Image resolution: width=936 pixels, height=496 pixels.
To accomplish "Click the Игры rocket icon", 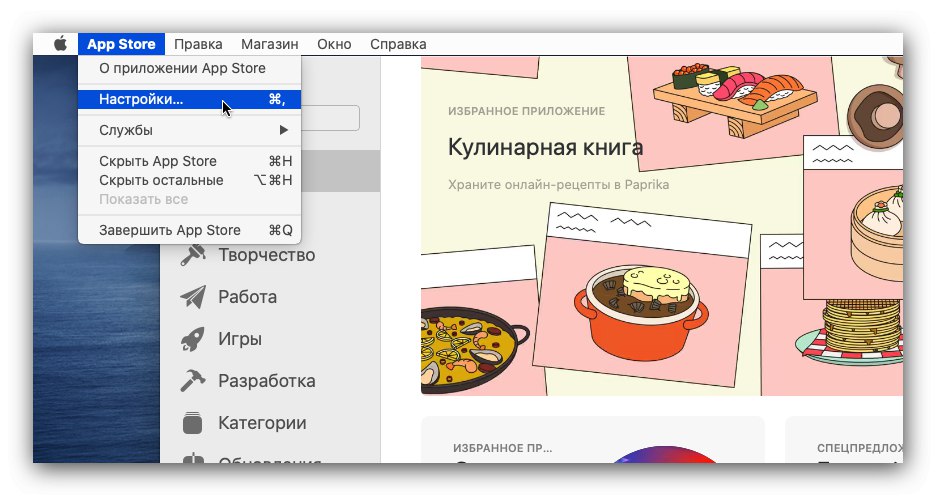I will pyautogui.click(x=193, y=339).
